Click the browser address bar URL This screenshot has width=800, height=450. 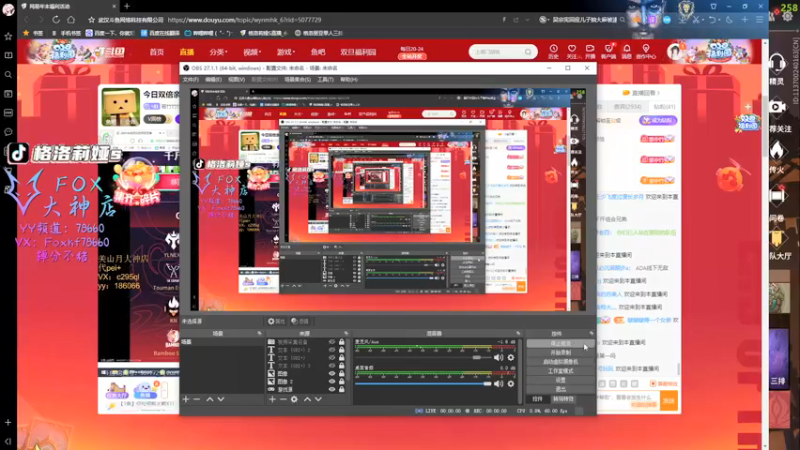coord(244,20)
